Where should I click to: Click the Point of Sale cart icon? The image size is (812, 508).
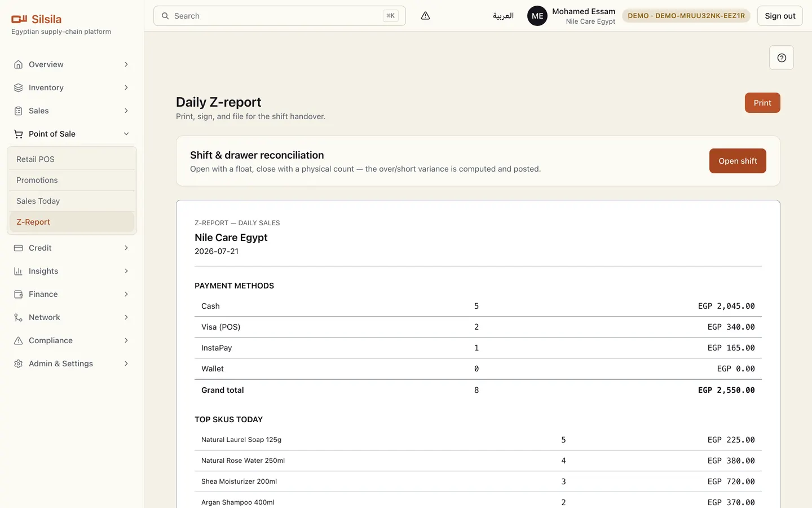click(x=19, y=134)
